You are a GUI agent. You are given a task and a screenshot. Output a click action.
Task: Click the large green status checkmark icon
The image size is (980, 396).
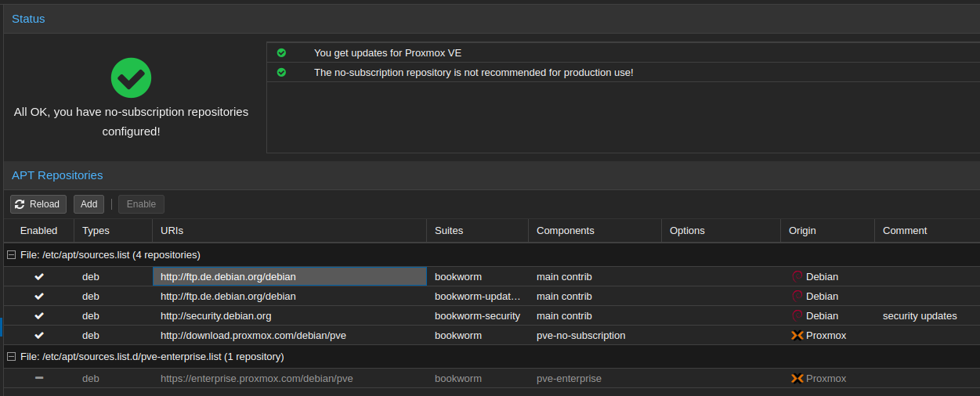click(x=131, y=77)
